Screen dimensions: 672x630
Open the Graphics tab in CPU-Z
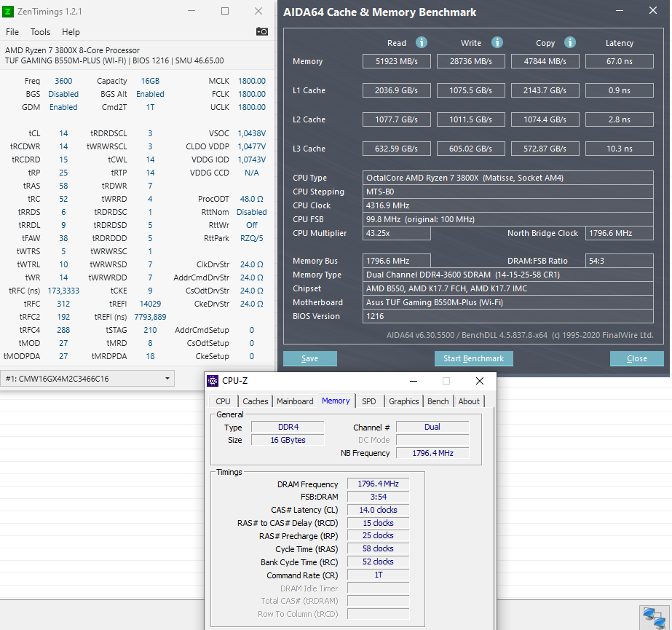[x=404, y=401]
